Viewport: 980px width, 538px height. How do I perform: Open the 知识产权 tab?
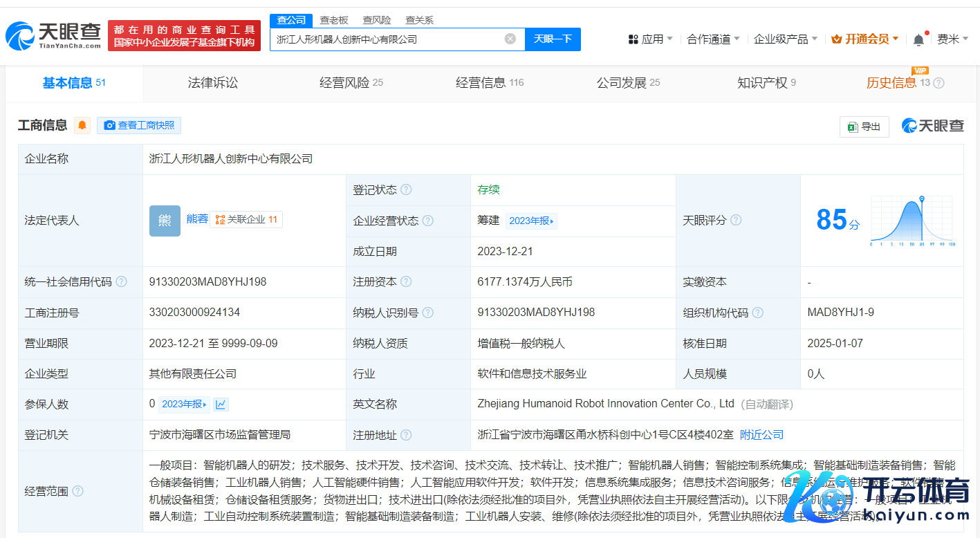coord(766,83)
